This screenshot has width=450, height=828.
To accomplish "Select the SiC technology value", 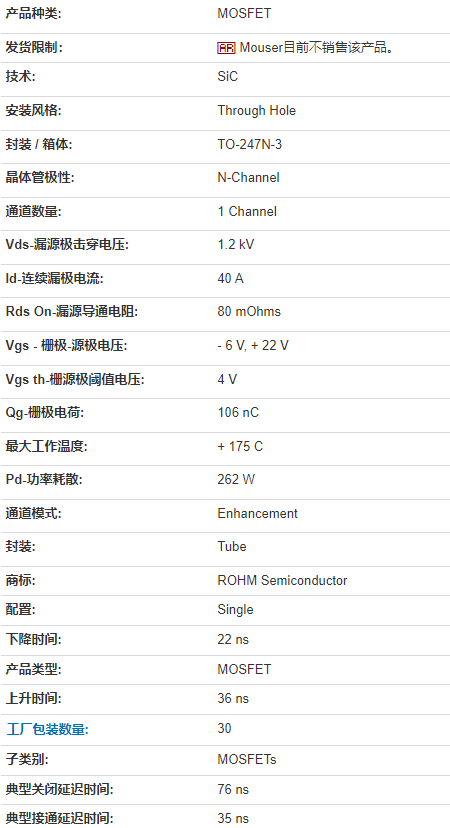I will click(x=228, y=77).
